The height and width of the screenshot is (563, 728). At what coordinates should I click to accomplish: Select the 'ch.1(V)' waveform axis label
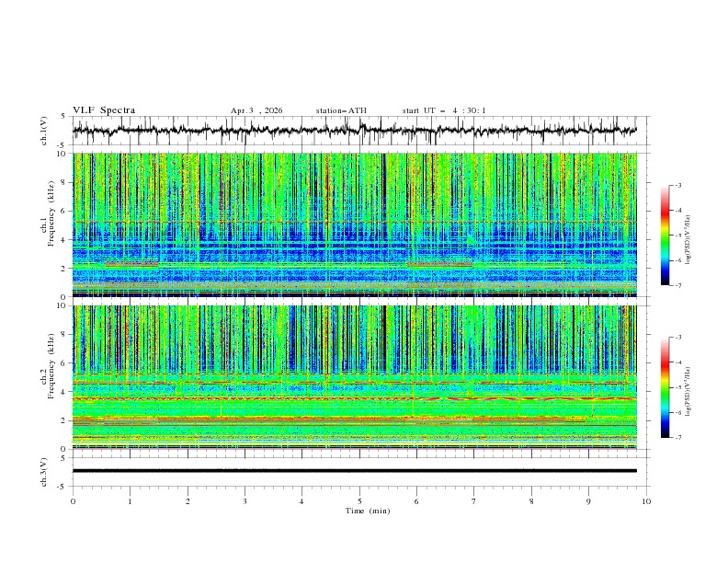(45, 131)
